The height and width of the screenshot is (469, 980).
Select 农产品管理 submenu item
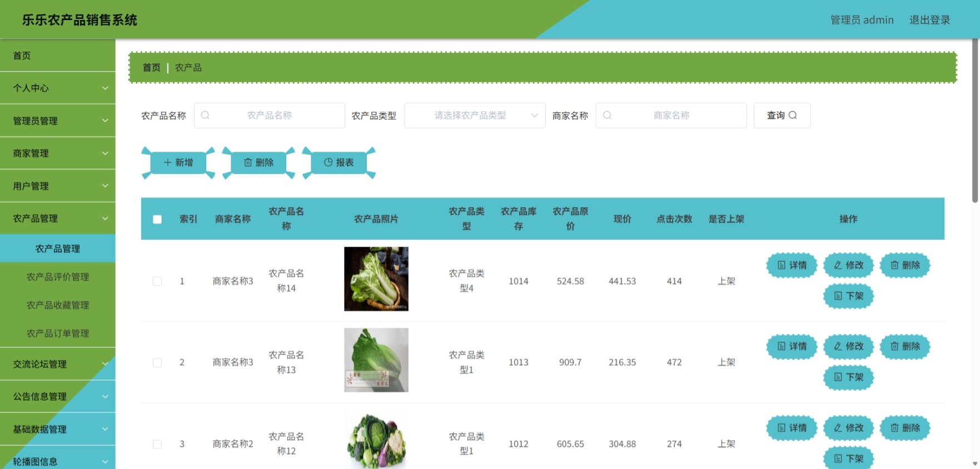58,248
